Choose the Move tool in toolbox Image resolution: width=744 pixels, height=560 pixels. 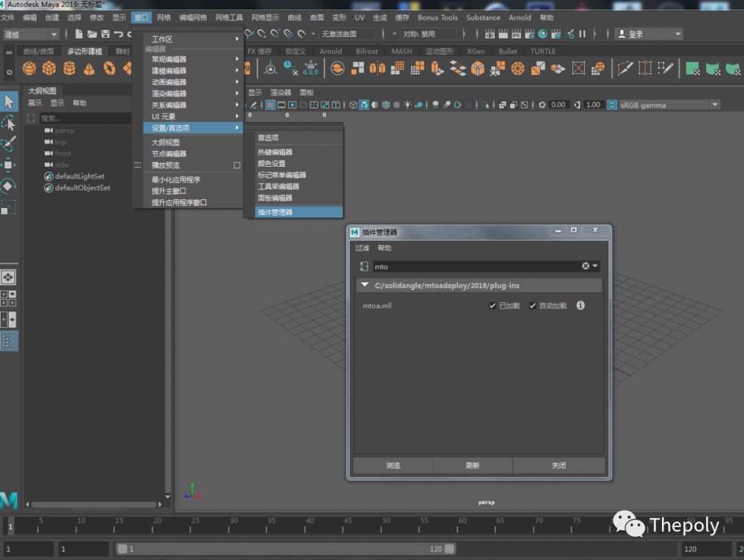click(8, 165)
